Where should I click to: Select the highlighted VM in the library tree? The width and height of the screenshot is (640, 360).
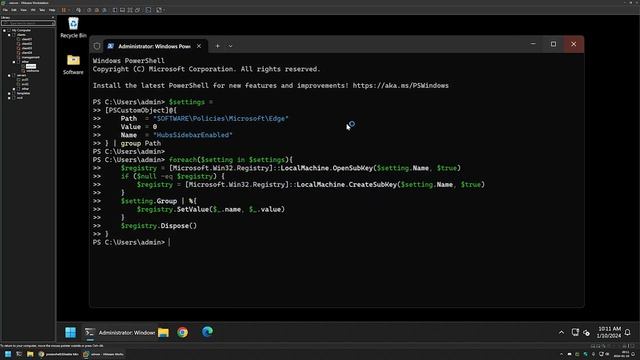[31, 66]
